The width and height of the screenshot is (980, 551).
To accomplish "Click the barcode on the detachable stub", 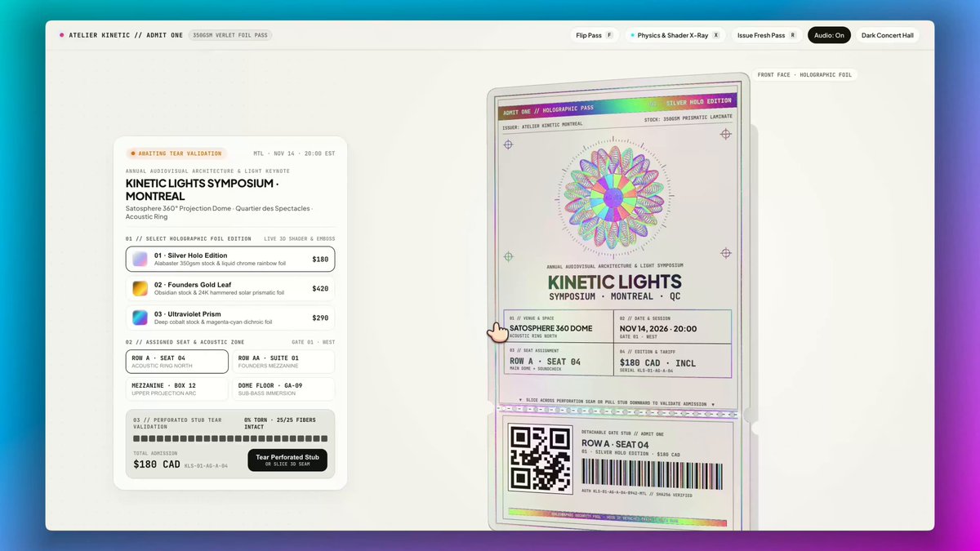I will coord(652,473).
